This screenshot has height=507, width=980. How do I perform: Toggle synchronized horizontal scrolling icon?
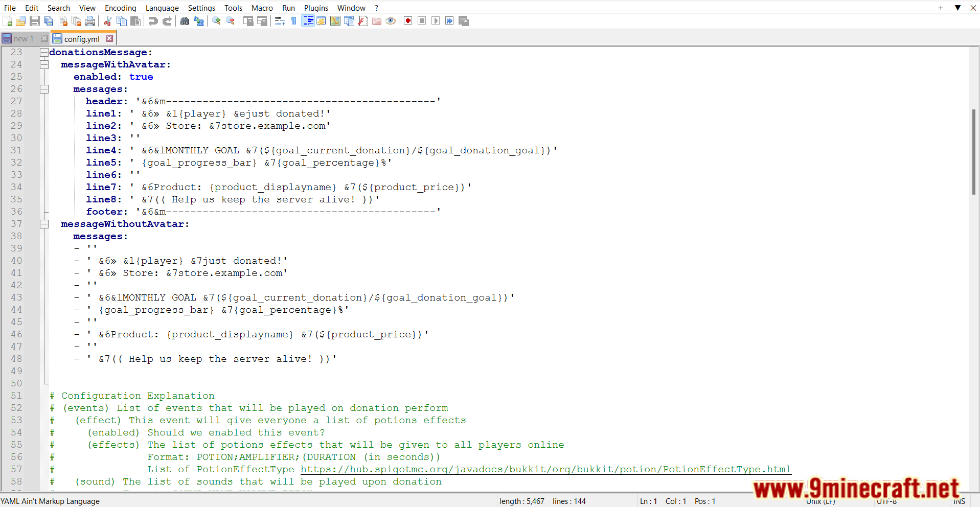tap(262, 21)
